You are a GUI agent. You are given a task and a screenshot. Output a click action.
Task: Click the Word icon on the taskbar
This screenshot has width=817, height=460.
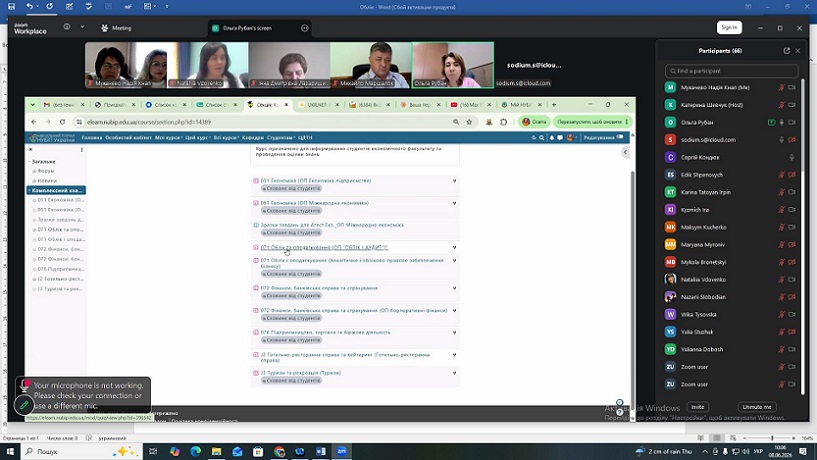pyautogui.click(x=321, y=451)
